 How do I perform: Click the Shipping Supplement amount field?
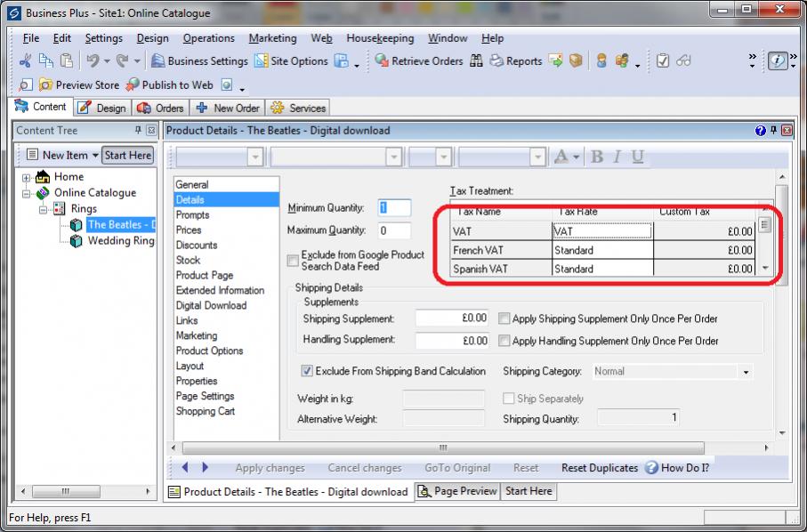(453, 318)
